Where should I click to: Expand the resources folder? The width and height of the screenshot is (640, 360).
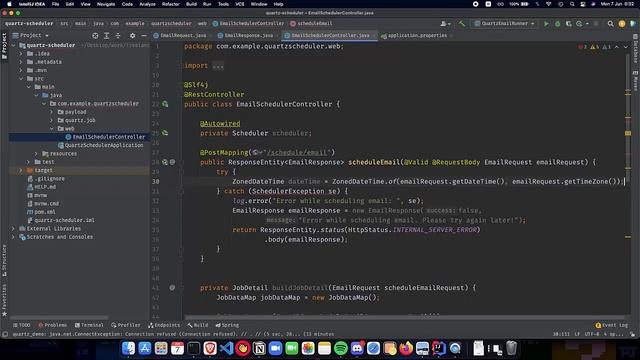click(x=36, y=154)
